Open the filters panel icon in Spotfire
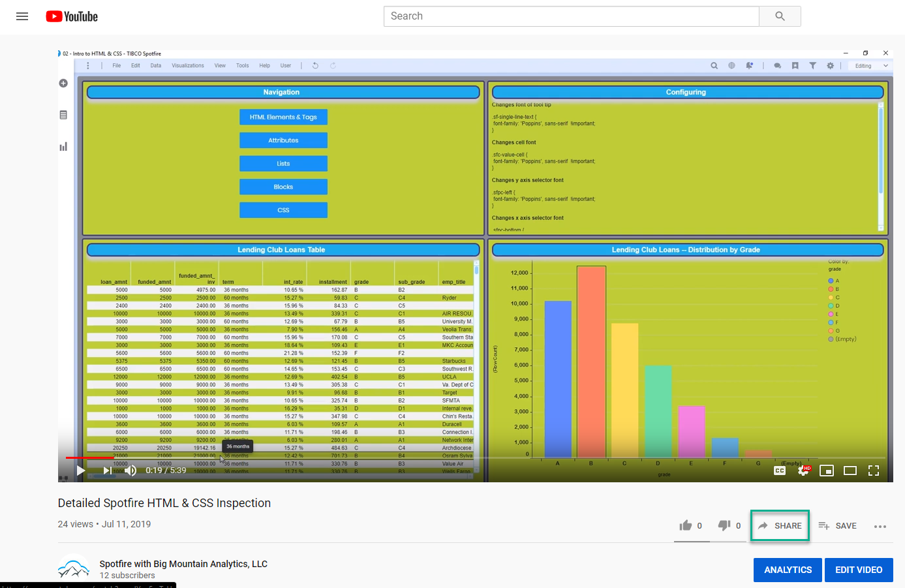Screen dimensions: 905x588 point(813,65)
